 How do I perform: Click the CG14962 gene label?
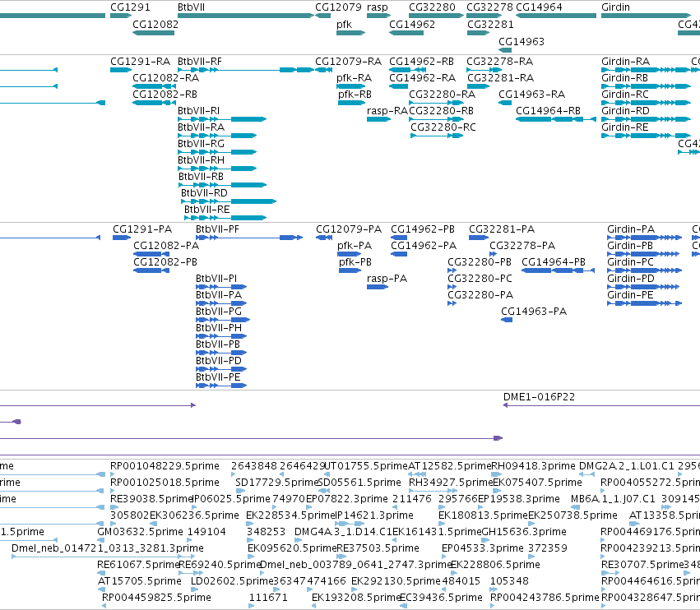pyautogui.click(x=412, y=24)
